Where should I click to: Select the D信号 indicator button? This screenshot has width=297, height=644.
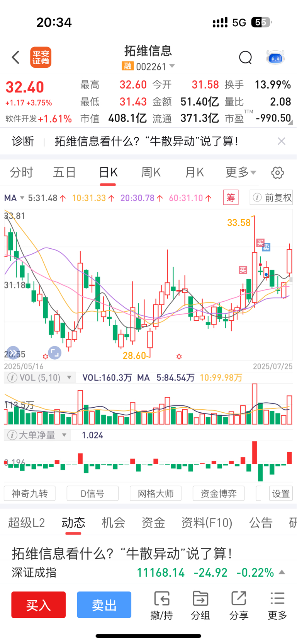(93, 494)
